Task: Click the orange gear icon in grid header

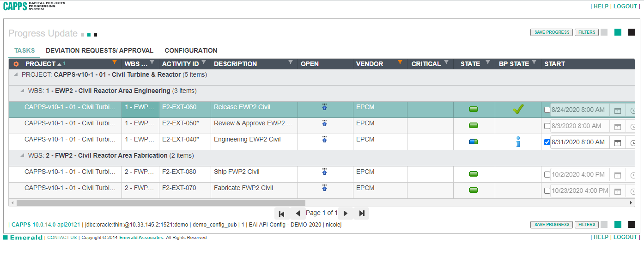Action: 16,64
